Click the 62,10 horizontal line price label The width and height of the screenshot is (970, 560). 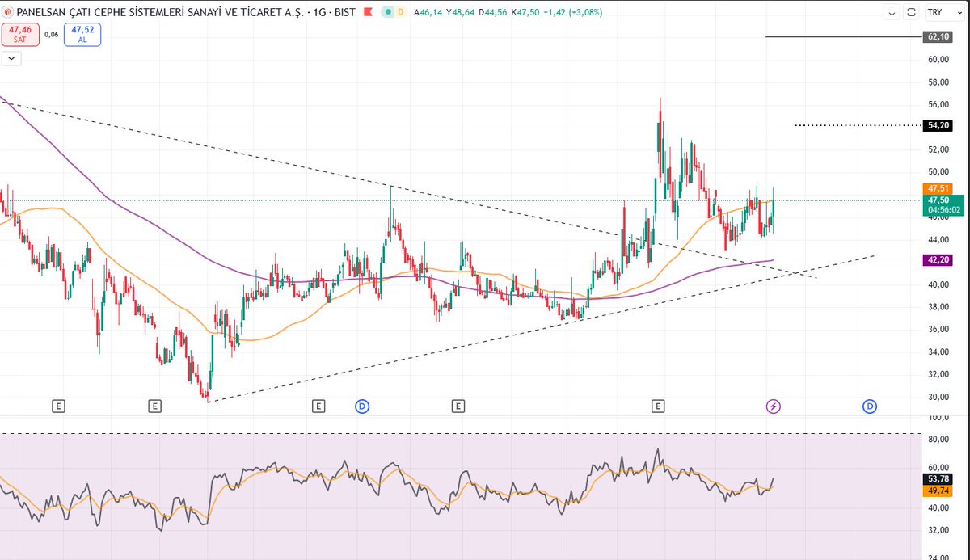[x=937, y=36]
